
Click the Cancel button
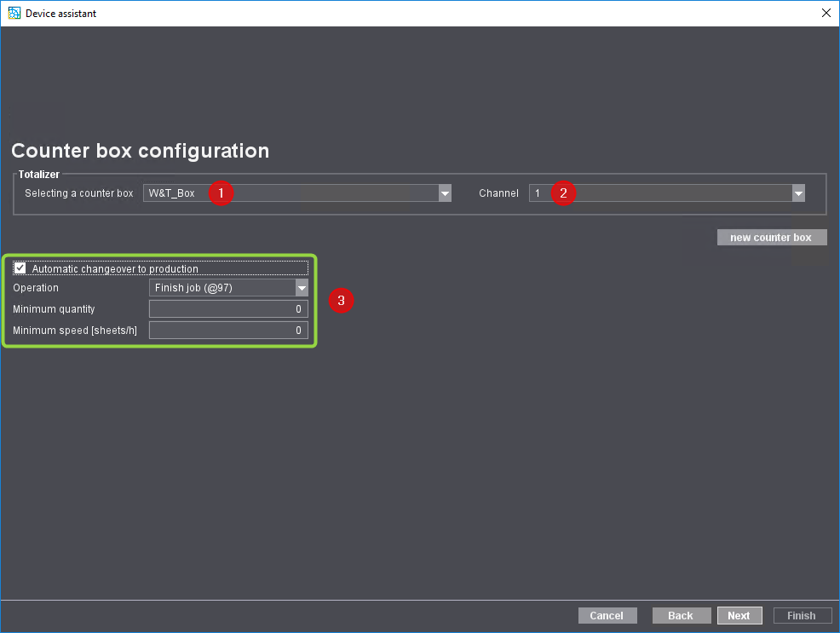coord(607,615)
